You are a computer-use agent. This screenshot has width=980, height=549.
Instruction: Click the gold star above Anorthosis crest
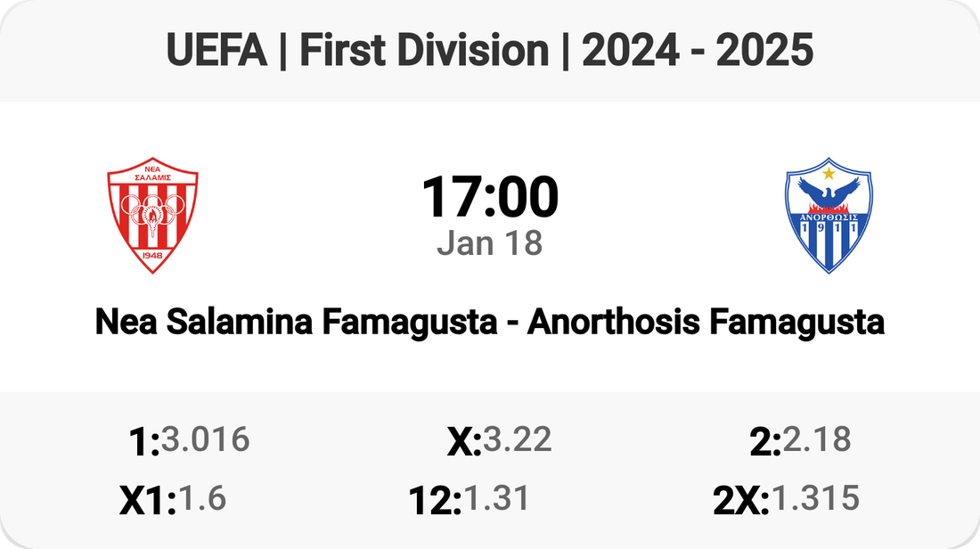tap(829, 172)
